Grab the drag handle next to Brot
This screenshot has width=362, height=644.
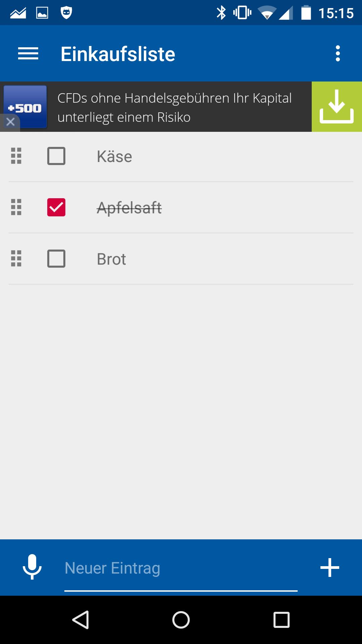16,259
